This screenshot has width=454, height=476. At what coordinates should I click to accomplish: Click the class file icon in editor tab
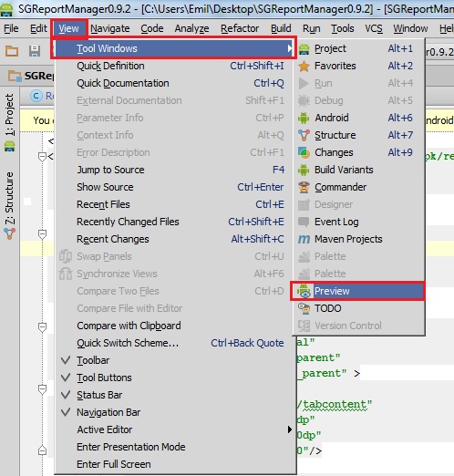(36, 96)
